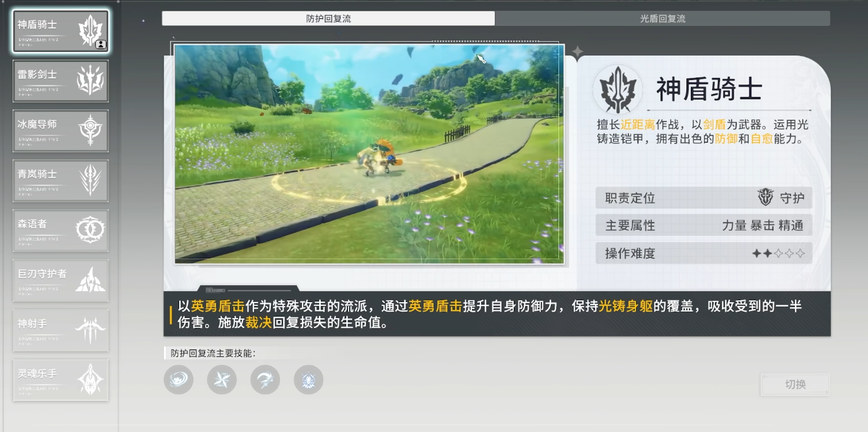Click the 主要属性 力量 暴击 精通 row

click(x=703, y=225)
